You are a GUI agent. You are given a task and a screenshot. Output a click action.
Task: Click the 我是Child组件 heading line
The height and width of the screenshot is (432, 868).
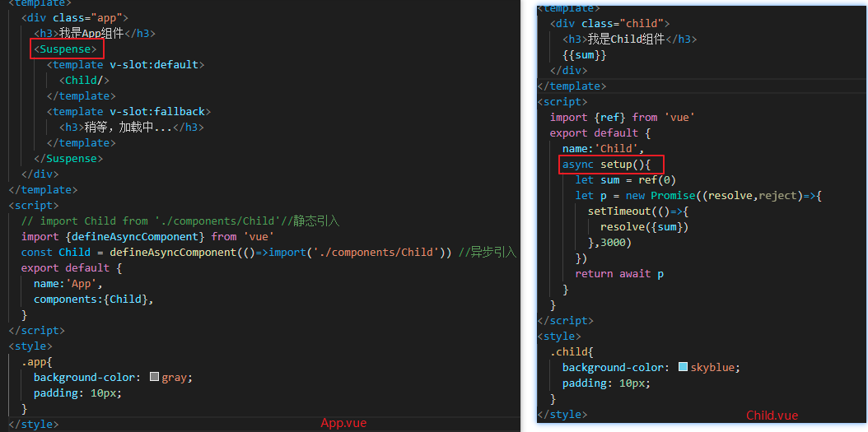629,39
